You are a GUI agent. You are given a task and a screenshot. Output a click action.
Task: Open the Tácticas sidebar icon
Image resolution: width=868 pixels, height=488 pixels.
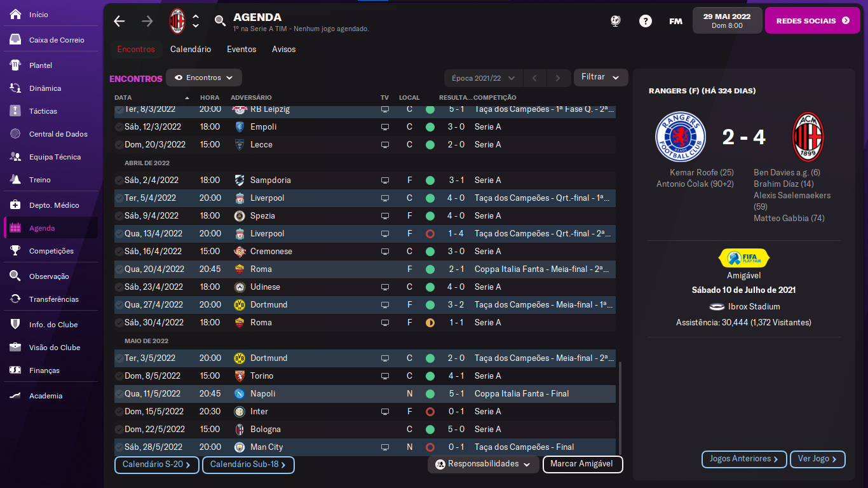tap(16, 111)
